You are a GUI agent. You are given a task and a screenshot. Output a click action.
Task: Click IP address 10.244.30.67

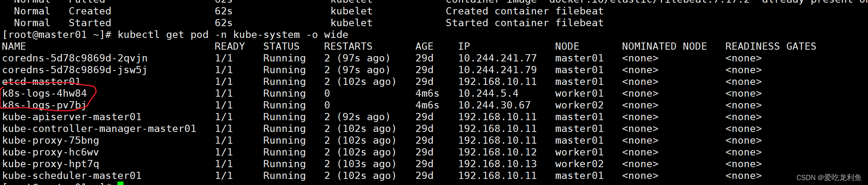coord(494,105)
